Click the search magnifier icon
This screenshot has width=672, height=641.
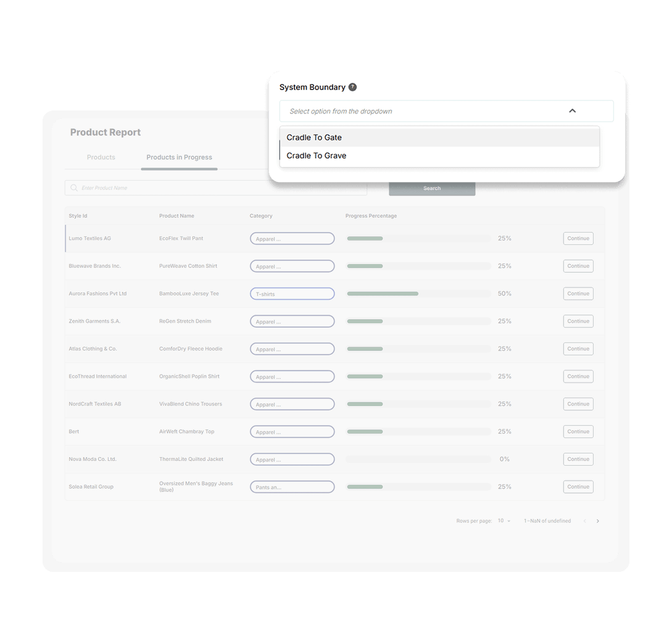point(74,187)
